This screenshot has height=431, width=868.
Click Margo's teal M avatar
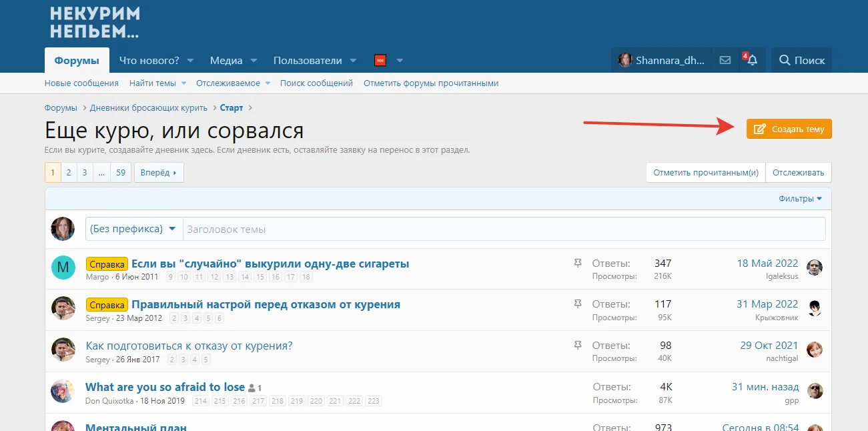[x=63, y=268]
